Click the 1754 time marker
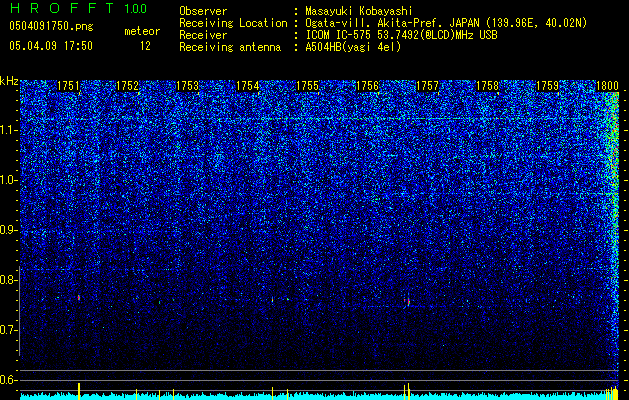 point(248,86)
